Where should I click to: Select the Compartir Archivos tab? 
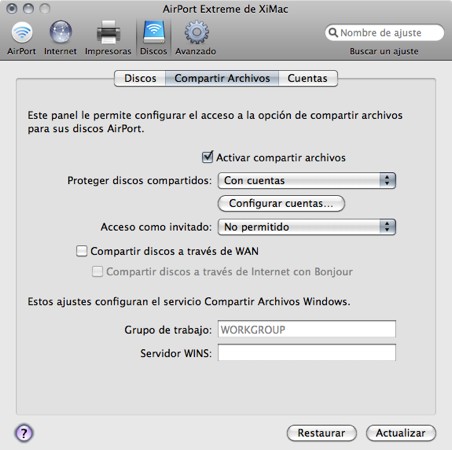[222, 78]
